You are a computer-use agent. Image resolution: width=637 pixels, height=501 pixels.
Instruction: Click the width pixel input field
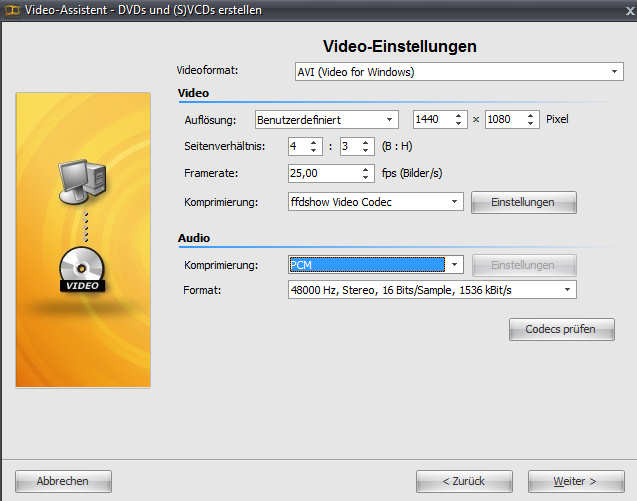pos(432,120)
